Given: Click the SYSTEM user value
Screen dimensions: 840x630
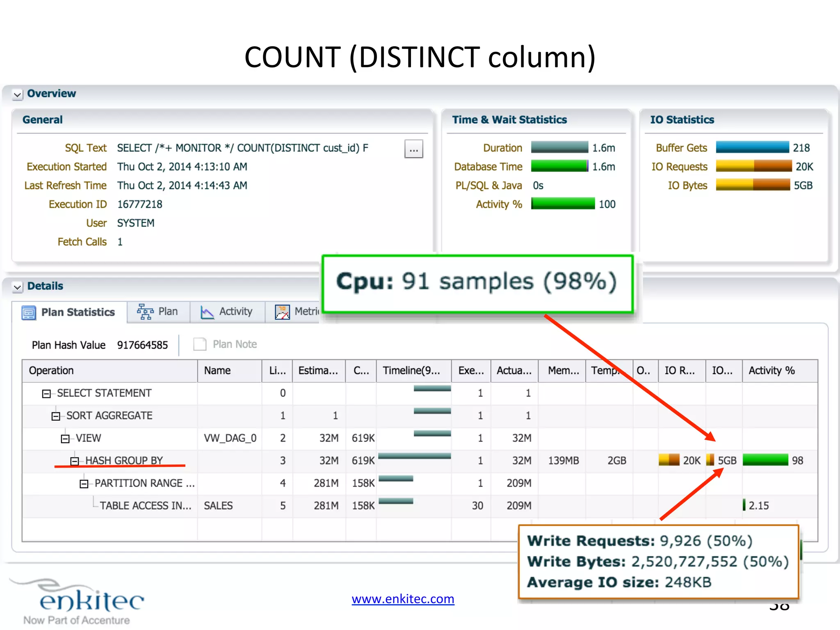Looking at the screenshot, I should click(x=136, y=223).
